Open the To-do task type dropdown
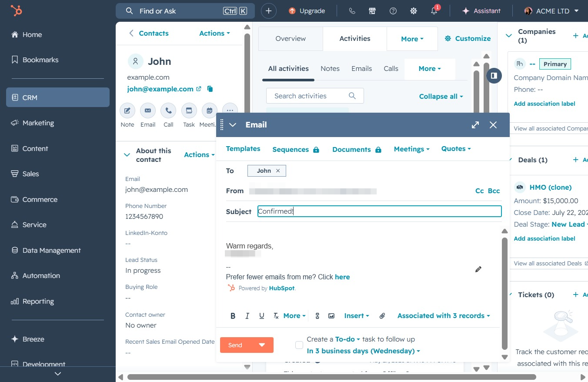 point(347,339)
